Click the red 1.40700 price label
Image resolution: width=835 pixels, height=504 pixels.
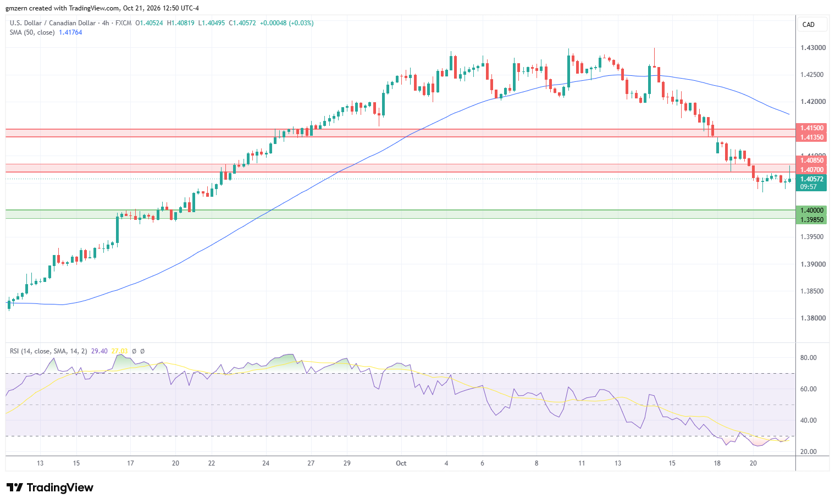[811, 170]
